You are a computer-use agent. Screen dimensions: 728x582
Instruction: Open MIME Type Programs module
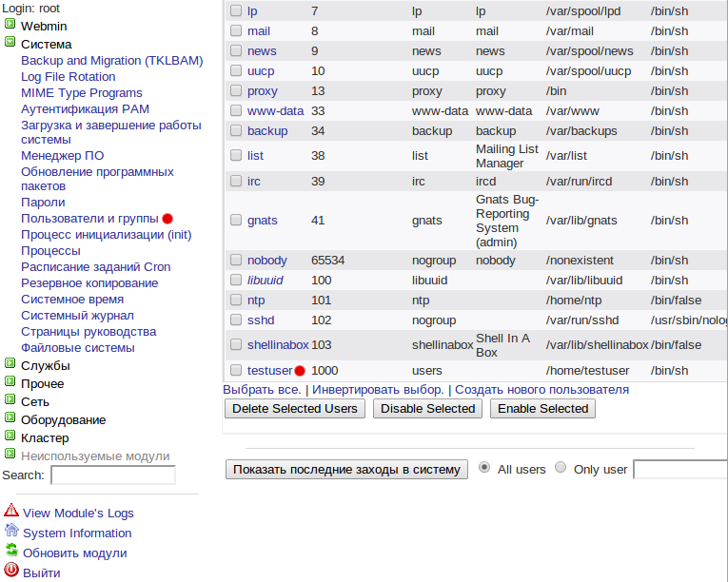[x=82, y=93]
